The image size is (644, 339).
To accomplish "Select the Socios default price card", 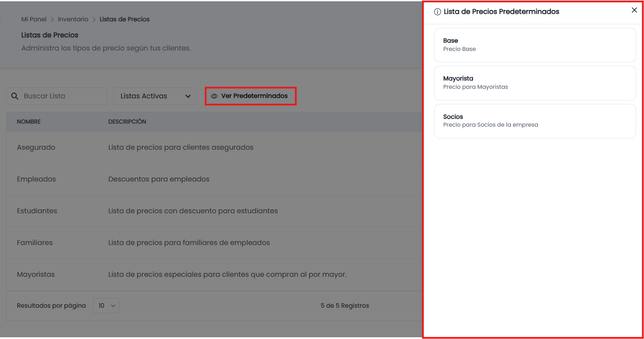I will (535, 121).
